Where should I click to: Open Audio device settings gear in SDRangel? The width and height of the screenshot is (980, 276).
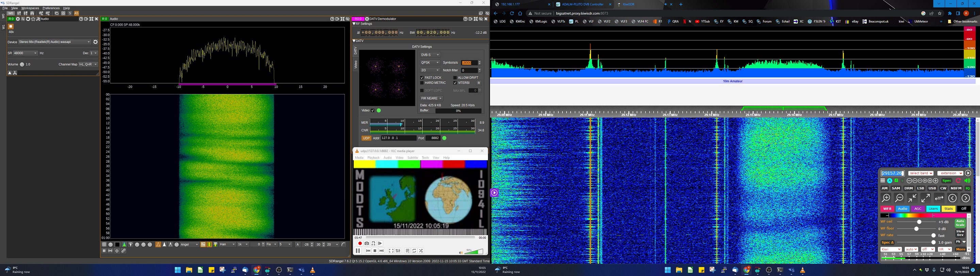[18, 19]
